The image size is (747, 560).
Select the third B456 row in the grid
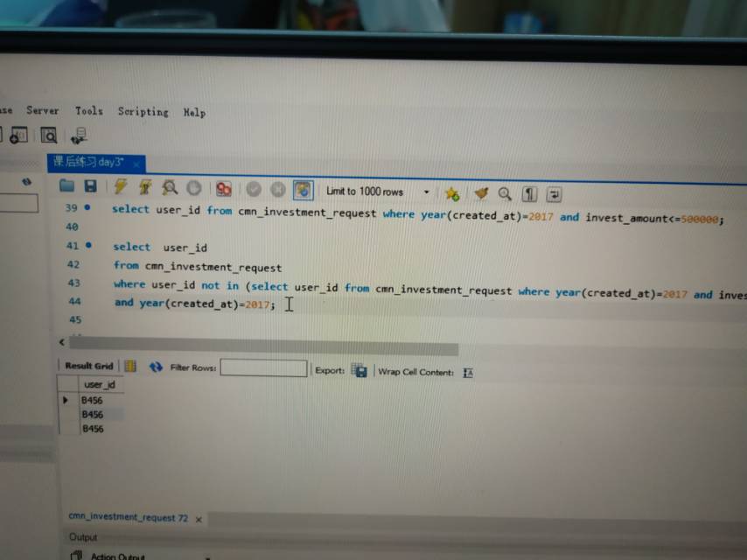pos(93,429)
